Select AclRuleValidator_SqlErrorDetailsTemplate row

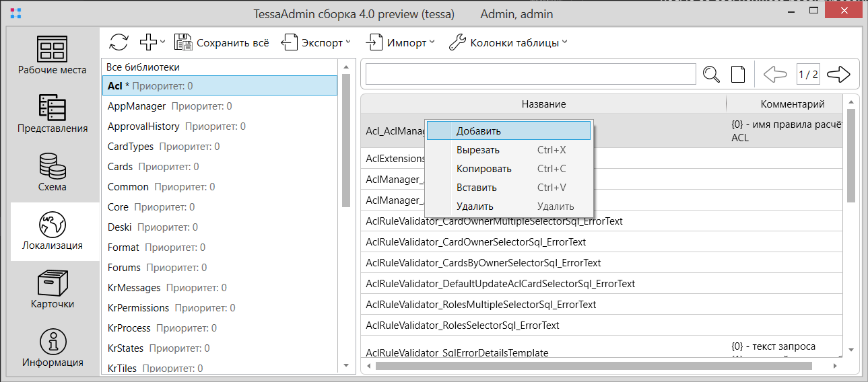(x=602, y=347)
